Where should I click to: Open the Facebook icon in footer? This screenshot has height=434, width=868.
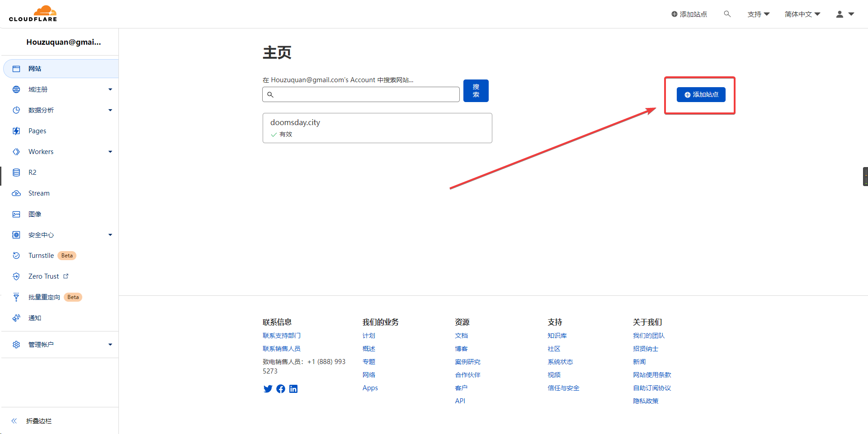(x=281, y=389)
